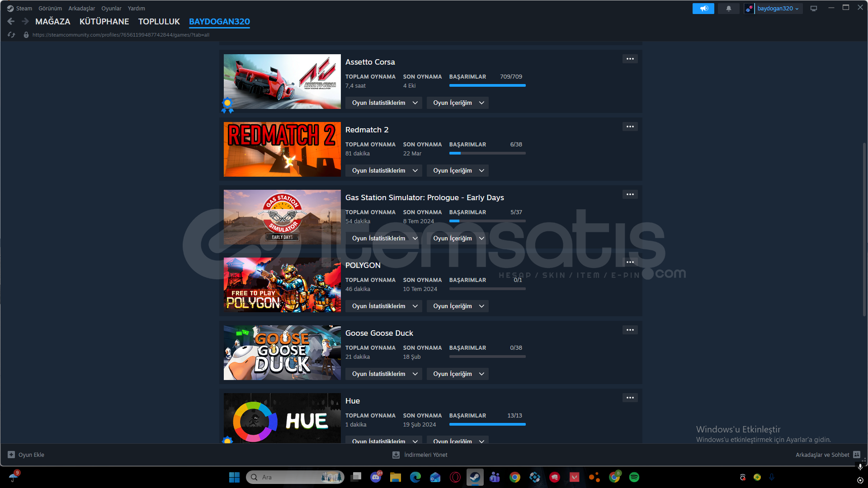Open the Oyunlar menu
The height and width of the screenshot is (488, 868).
pos(111,9)
